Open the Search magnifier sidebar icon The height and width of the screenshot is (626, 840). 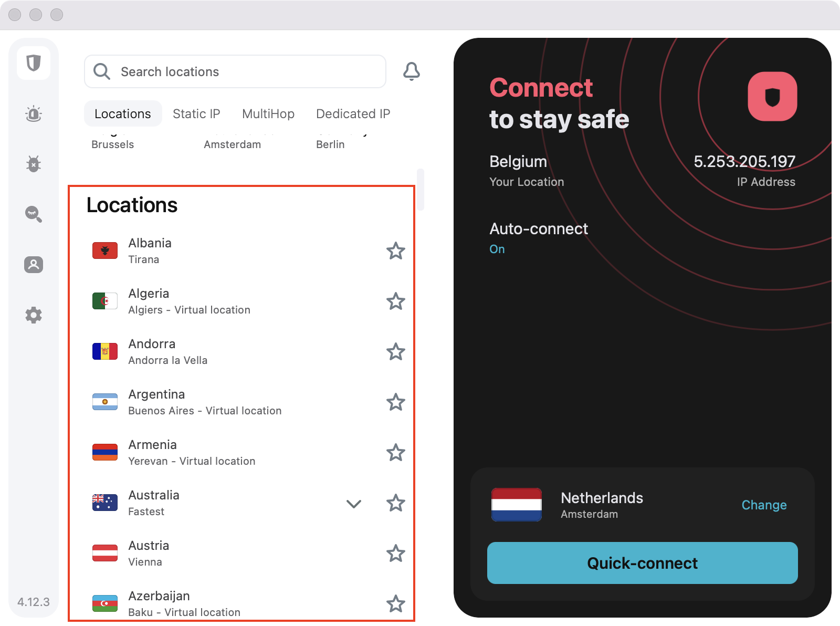click(x=34, y=214)
